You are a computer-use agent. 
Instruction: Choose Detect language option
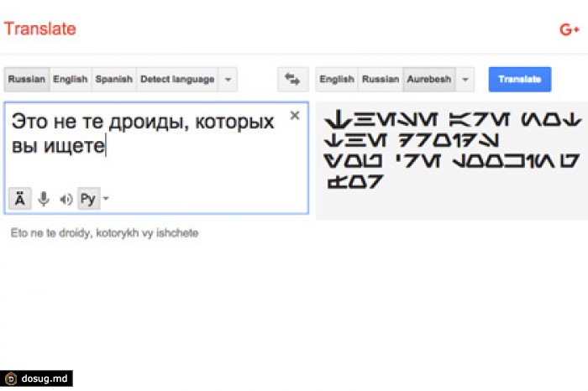pos(177,80)
